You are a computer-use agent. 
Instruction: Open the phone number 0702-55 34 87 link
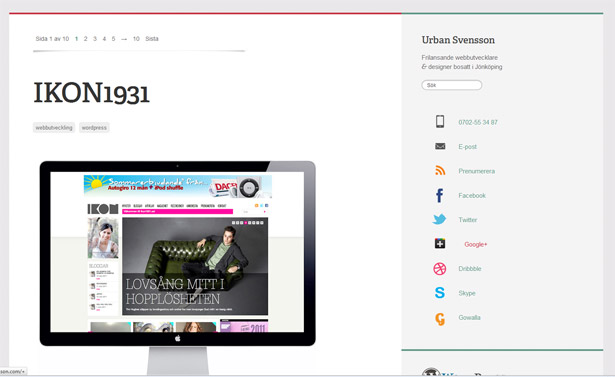point(478,122)
